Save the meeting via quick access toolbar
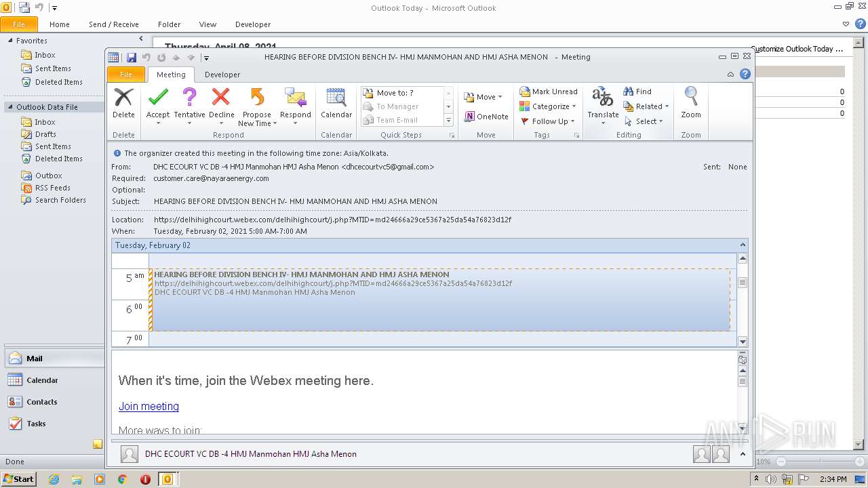The height and width of the screenshot is (488, 868). click(x=132, y=58)
